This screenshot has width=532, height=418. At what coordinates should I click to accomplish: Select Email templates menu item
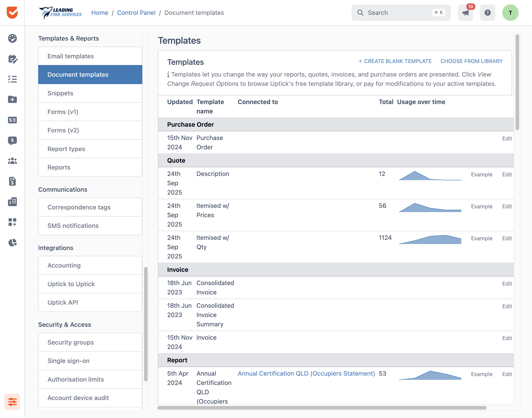point(90,56)
